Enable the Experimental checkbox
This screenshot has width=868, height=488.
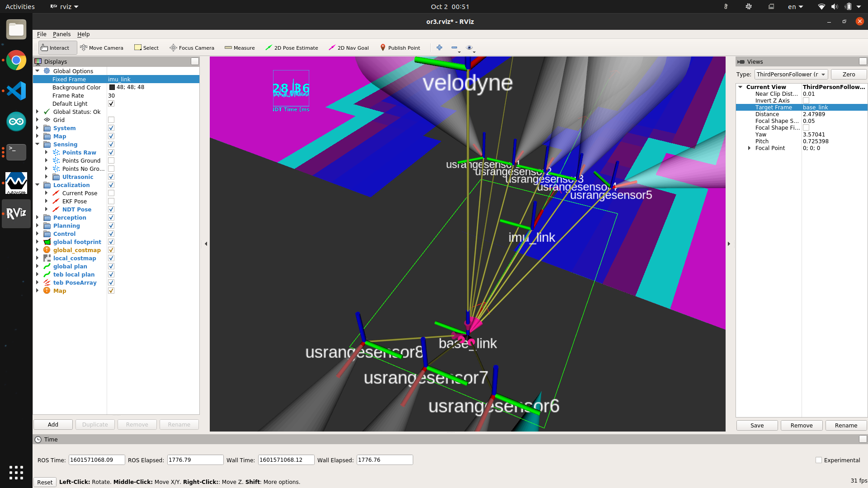click(819, 460)
